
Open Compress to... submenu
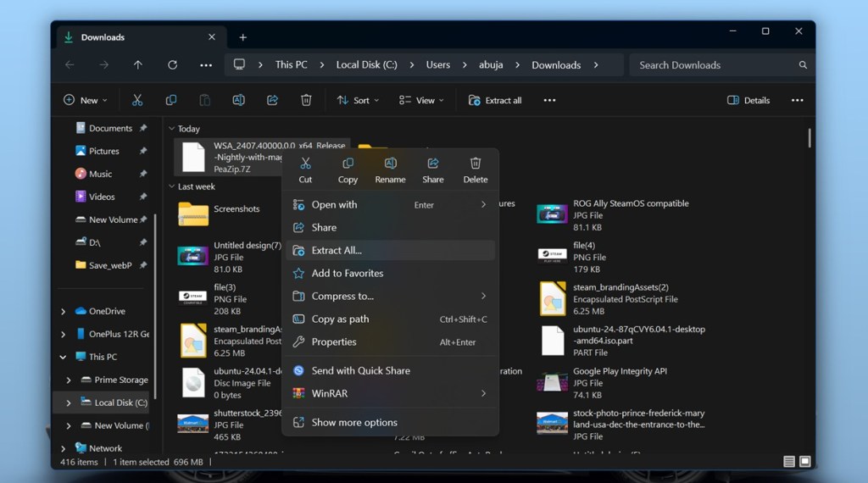[x=390, y=296]
